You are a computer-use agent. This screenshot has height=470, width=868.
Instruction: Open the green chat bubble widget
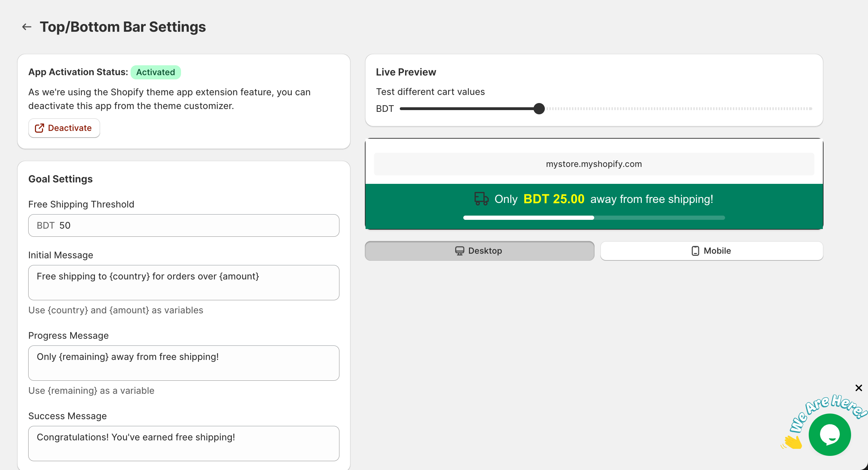tap(830, 435)
